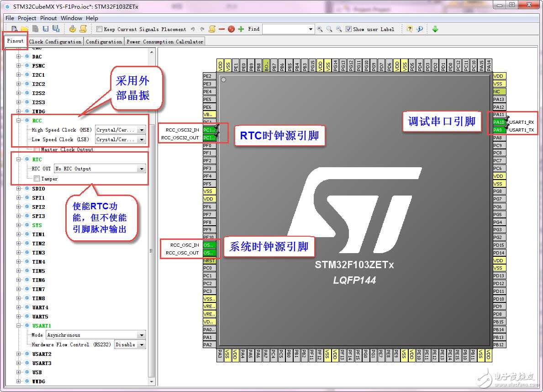
Task: Switch to Configuration tab
Action: [104, 42]
